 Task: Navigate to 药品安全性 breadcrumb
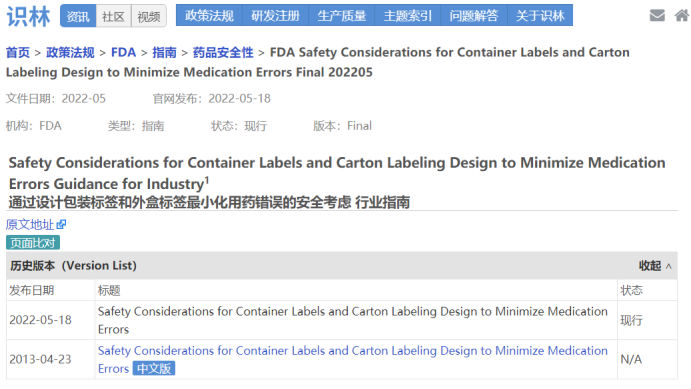point(223,52)
